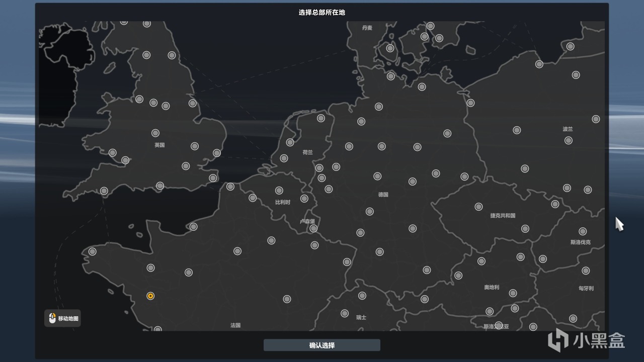644x362 pixels.
Task: Click the 捷克共和国 country label
Action: point(503,216)
